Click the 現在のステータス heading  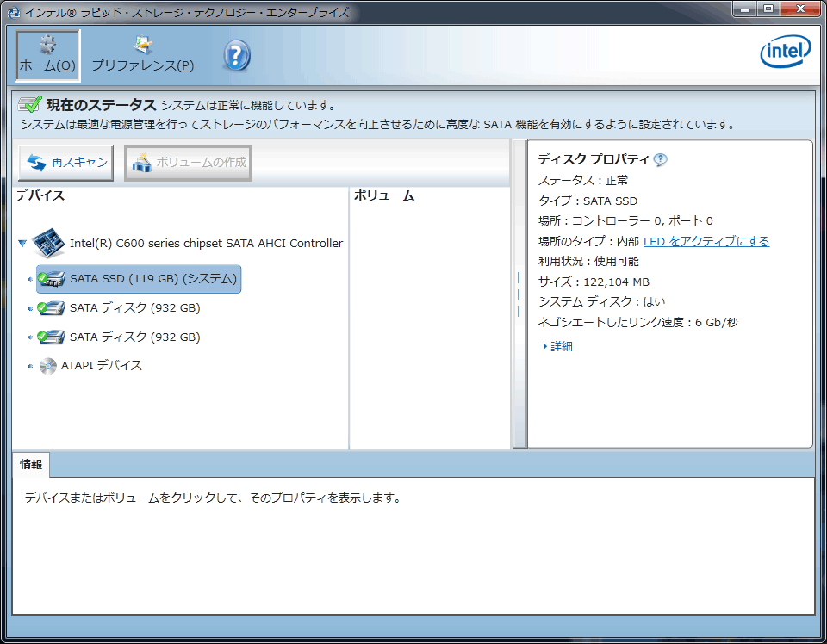click(x=102, y=105)
